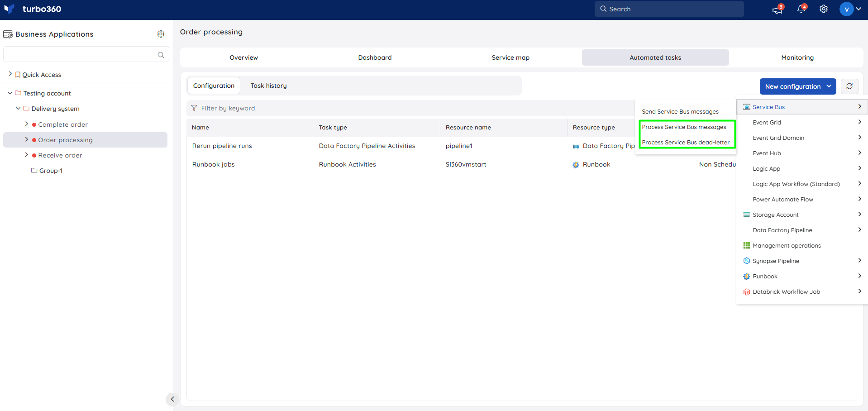The height and width of the screenshot is (411, 868).
Task: Open the Service map tab
Action: (510, 57)
